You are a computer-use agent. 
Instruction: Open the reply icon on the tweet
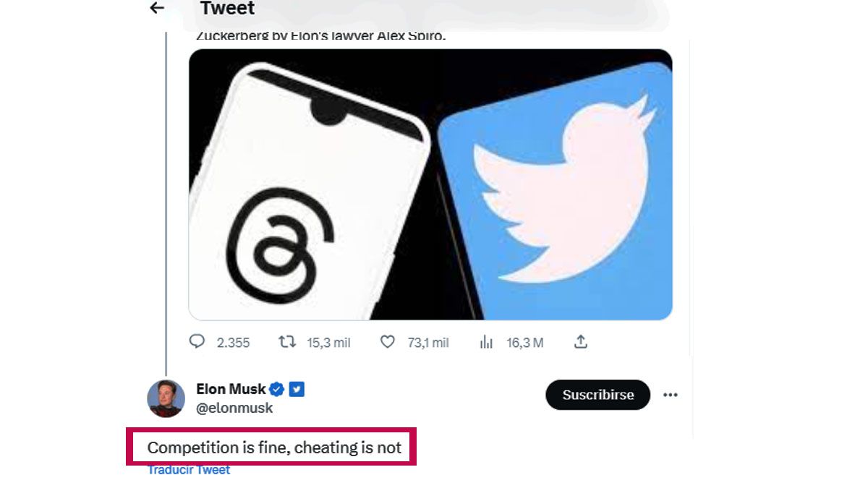pos(196,341)
